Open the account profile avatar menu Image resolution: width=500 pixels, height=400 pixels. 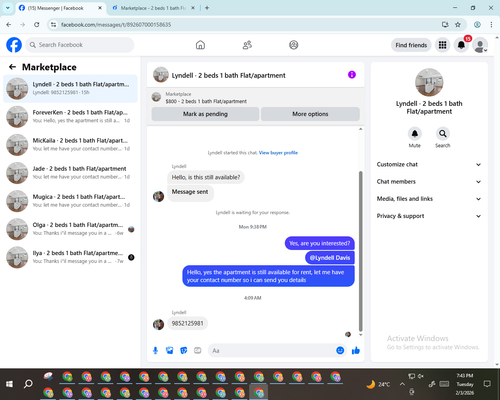click(480, 45)
